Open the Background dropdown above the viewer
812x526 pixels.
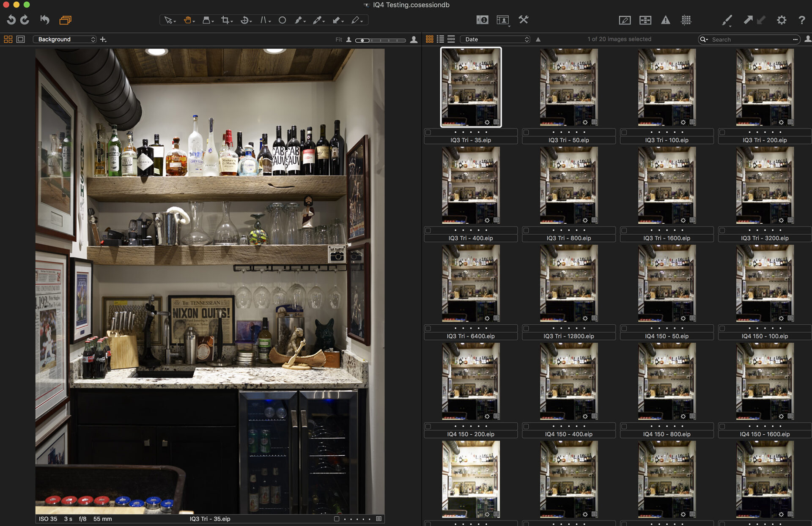point(64,39)
